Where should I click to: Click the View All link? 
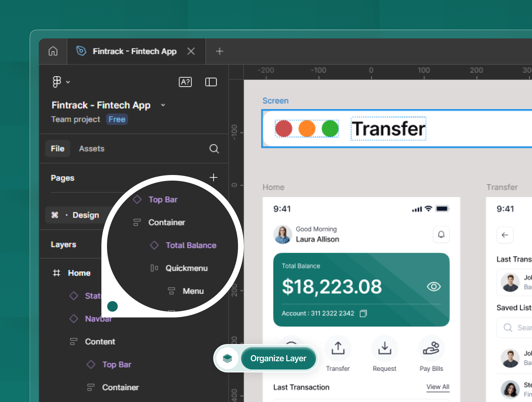click(x=438, y=387)
